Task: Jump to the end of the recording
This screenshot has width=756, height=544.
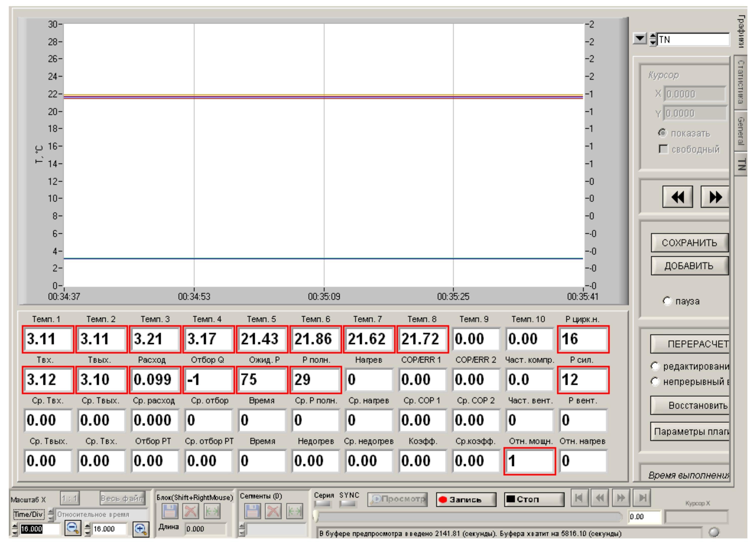Action: click(x=642, y=498)
